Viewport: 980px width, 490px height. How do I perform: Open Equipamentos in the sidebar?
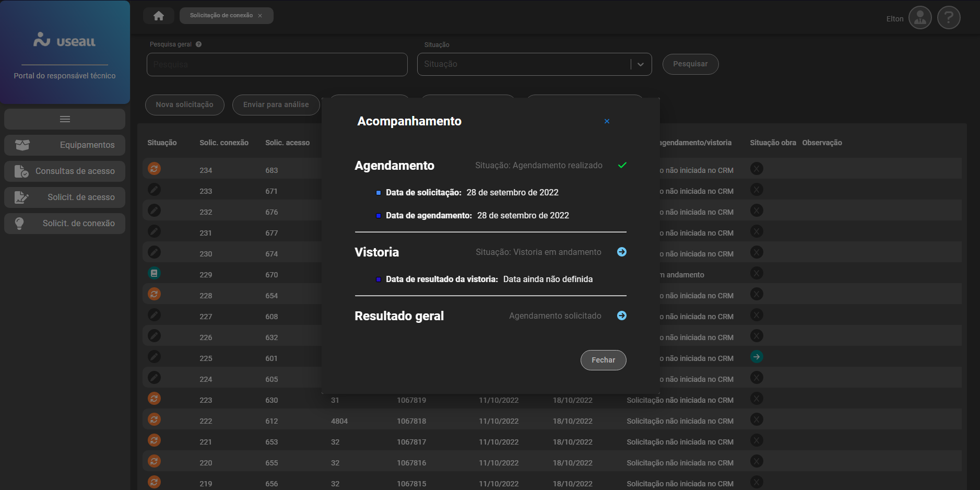[x=65, y=145]
